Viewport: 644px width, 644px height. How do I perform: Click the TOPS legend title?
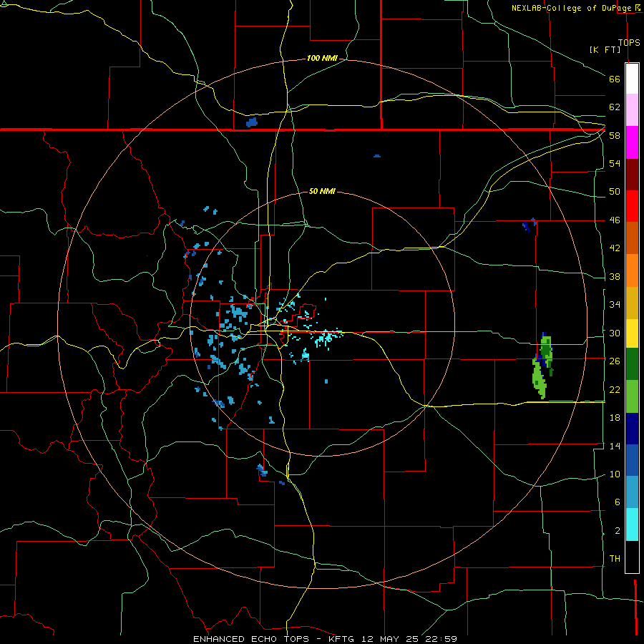629,42
